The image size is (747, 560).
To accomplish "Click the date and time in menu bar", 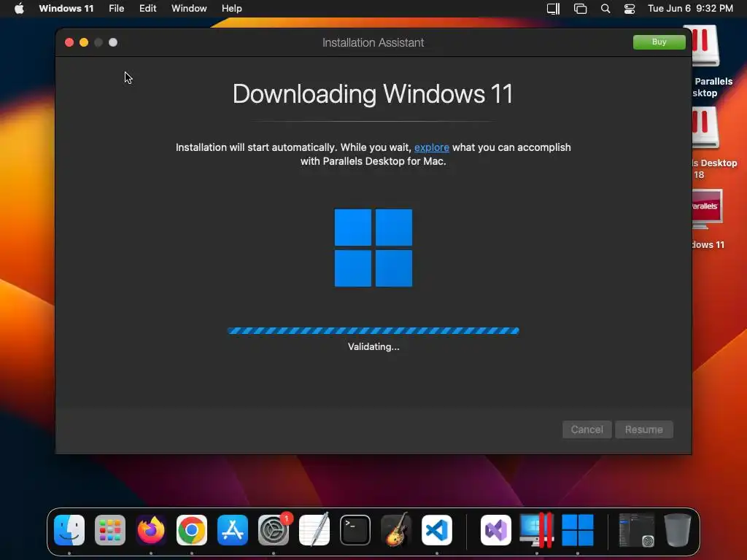I will (x=690, y=9).
